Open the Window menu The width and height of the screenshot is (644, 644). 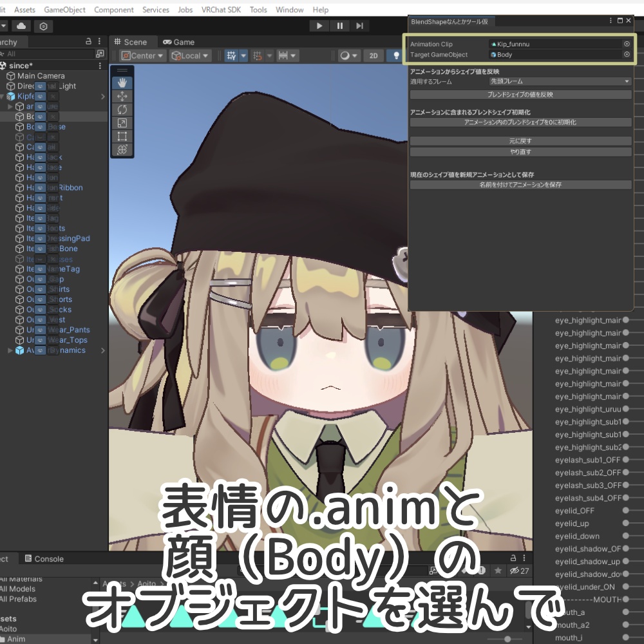point(290,10)
